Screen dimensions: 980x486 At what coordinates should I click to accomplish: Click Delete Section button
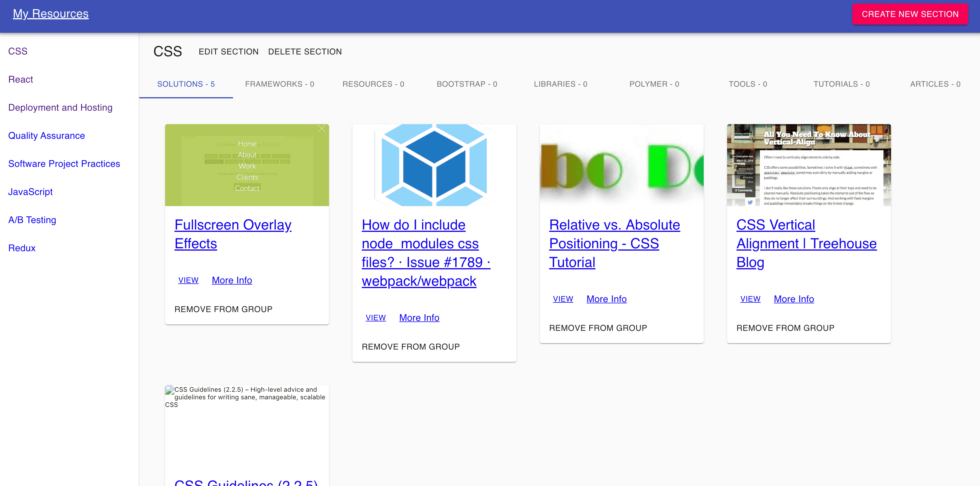point(305,52)
